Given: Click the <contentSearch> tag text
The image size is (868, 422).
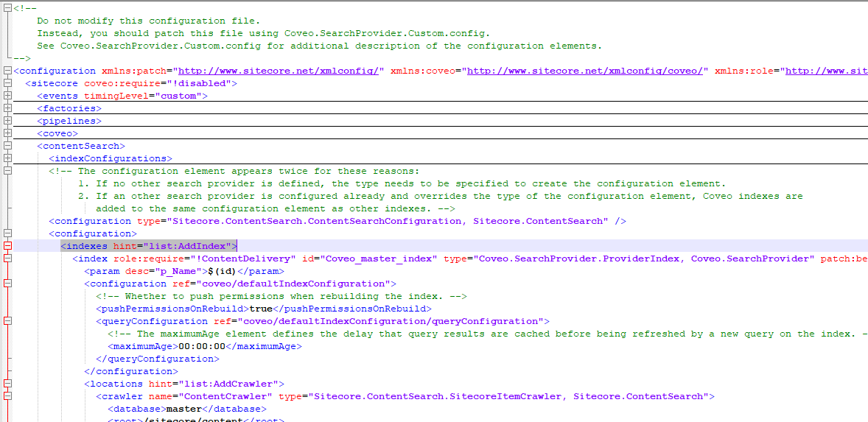Looking at the screenshot, I should click(81, 146).
